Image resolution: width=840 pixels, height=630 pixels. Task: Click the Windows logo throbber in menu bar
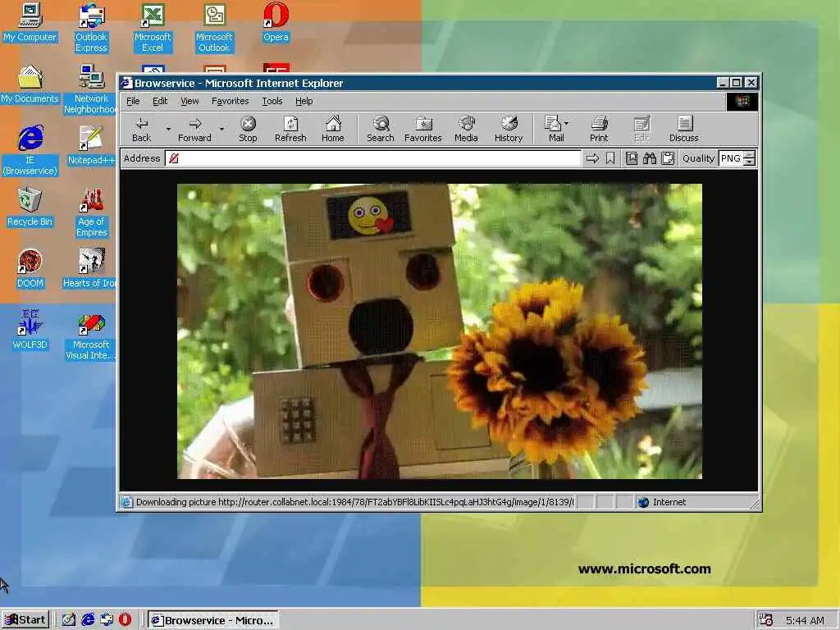coord(742,101)
